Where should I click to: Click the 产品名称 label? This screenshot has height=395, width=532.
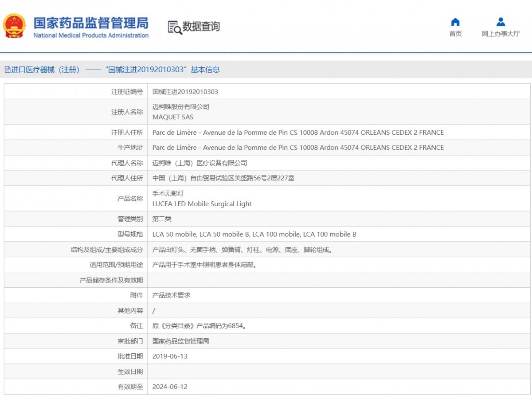pos(130,199)
